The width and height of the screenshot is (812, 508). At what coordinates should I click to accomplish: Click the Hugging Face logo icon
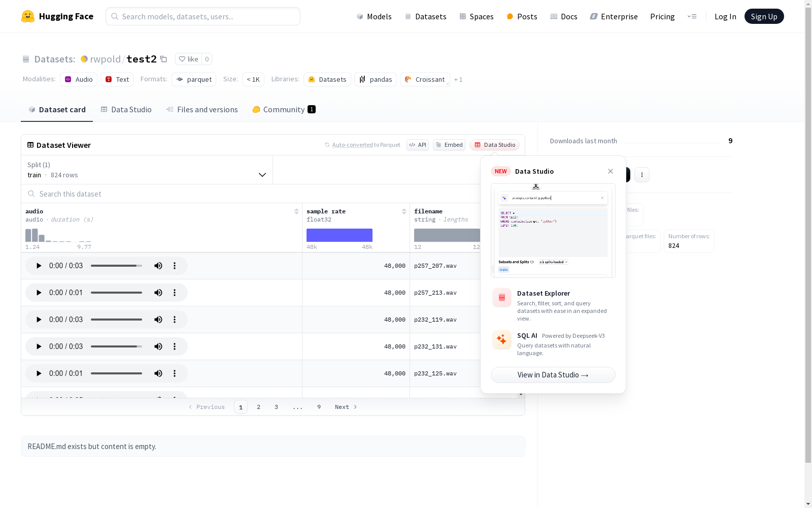[28, 16]
